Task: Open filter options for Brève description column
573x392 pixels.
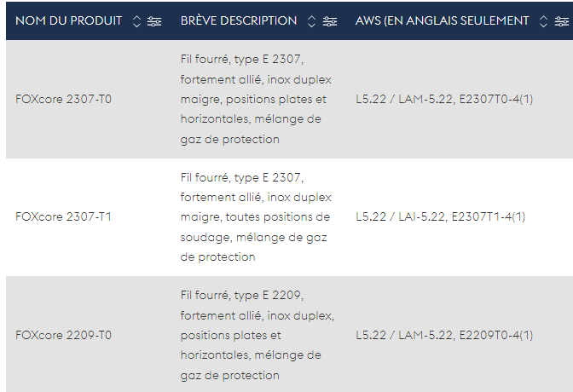Action: (330, 21)
